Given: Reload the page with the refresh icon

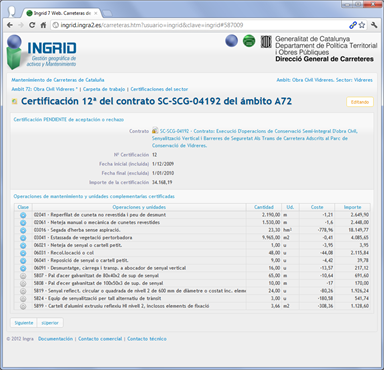Looking at the screenshot, I should 32,25.
